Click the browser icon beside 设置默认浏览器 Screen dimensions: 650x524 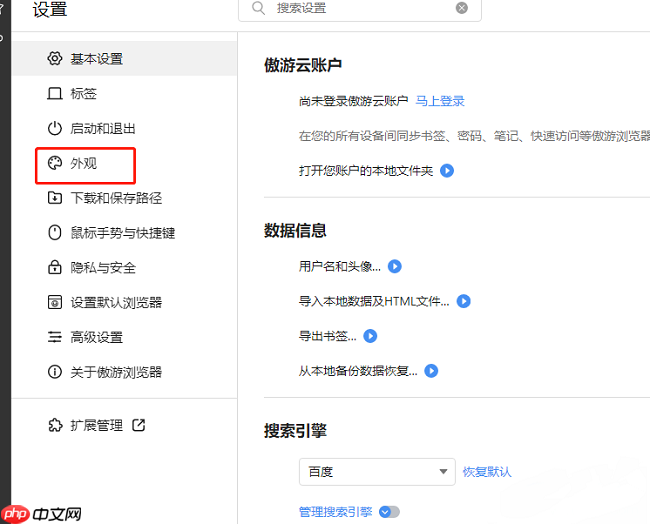(55, 302)
